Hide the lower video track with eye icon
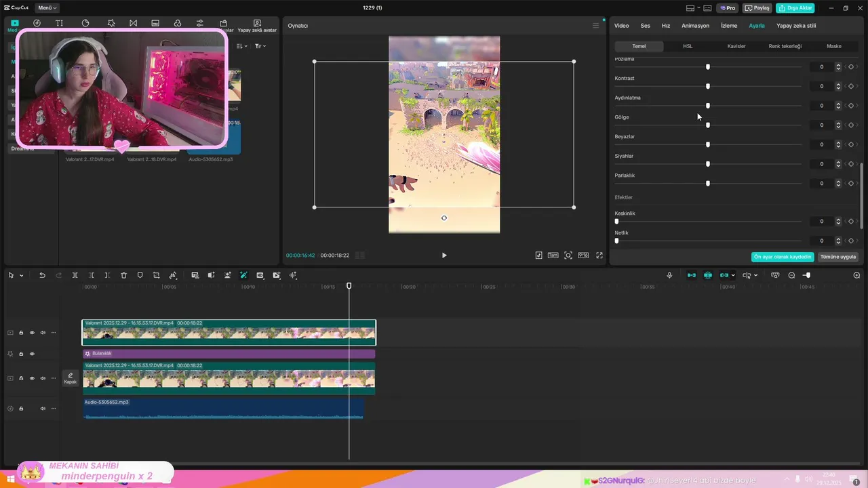Viewport: 868px width, 488px height. tap(32, 378)
